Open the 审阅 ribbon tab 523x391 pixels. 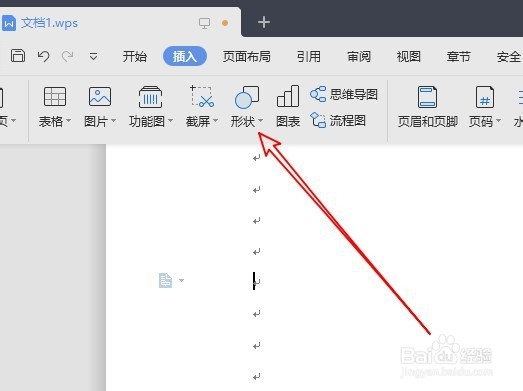[x=359, y=56]
